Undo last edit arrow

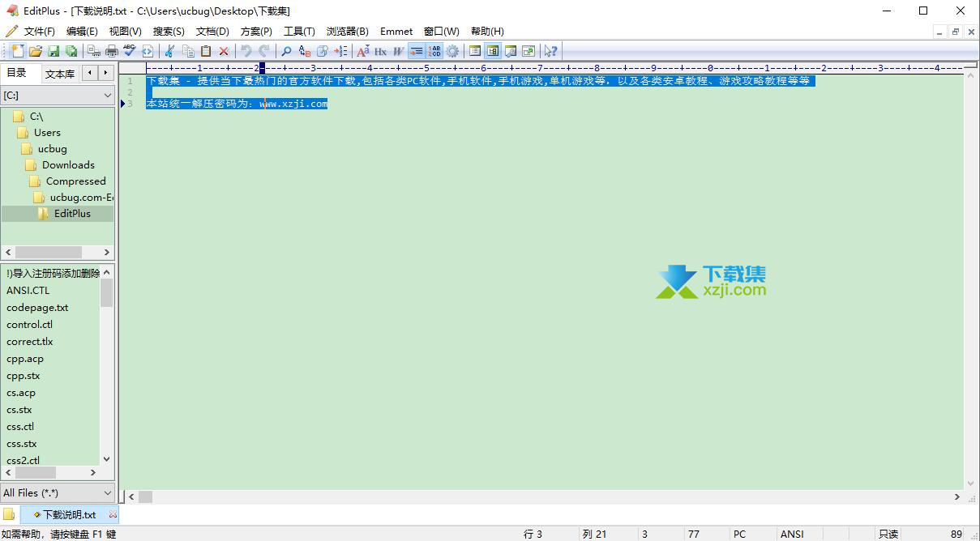(x=246, y=51)
